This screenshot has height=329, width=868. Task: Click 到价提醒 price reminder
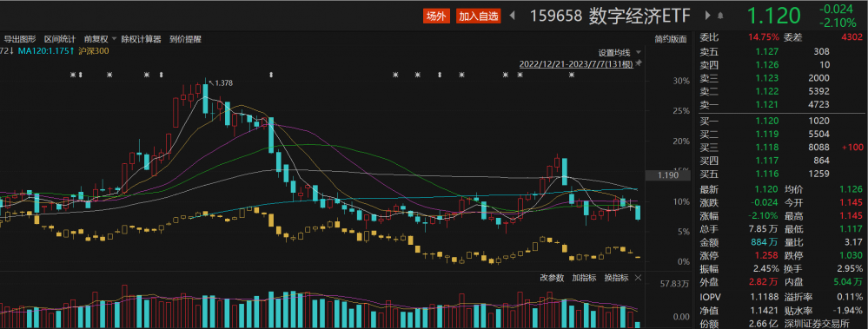point(185,39)
